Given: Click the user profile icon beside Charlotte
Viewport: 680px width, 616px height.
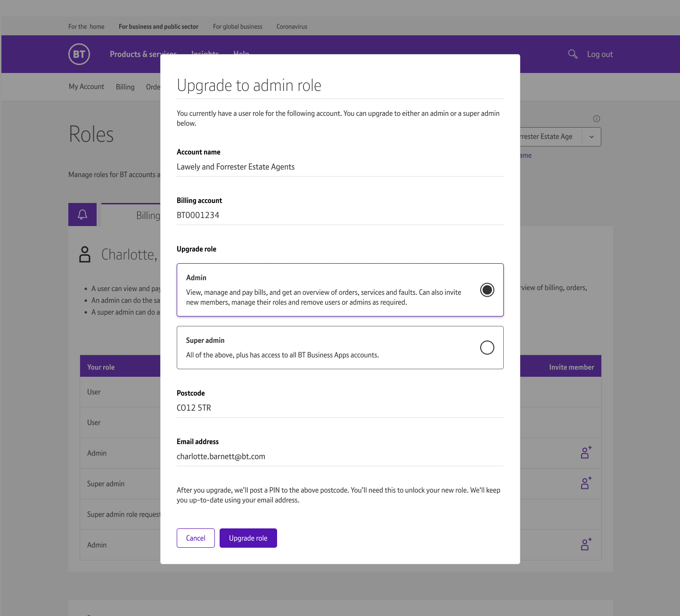Looking at the screenshot, I should (x=85, y=254).
